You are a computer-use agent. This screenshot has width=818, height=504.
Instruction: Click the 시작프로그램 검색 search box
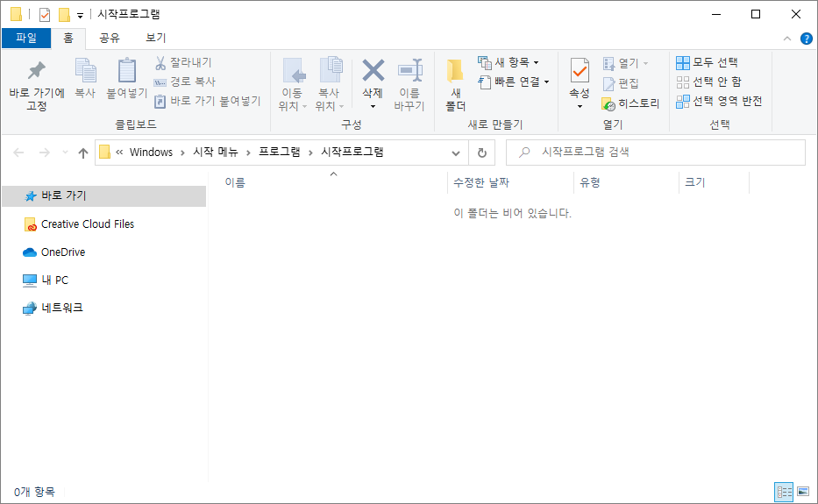pos(656,153)
